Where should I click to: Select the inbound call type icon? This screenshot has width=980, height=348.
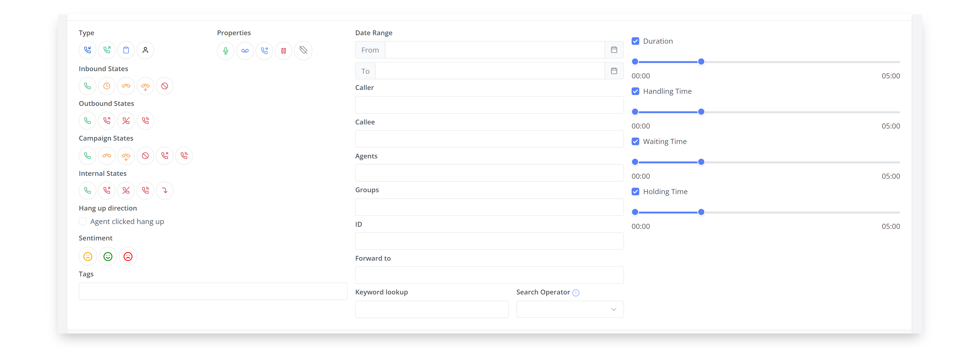pos(88,50)
